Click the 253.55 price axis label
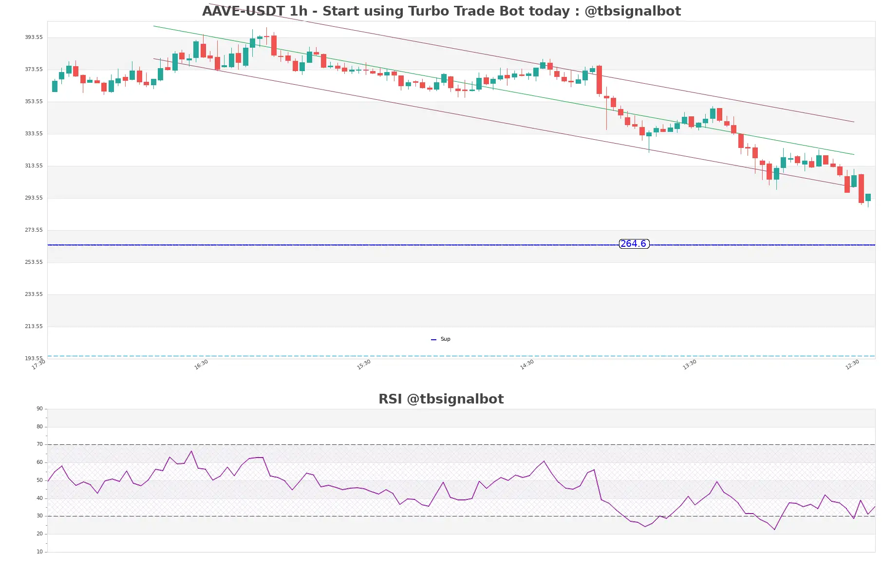This screenshot has height=588, width=882. 34,262
